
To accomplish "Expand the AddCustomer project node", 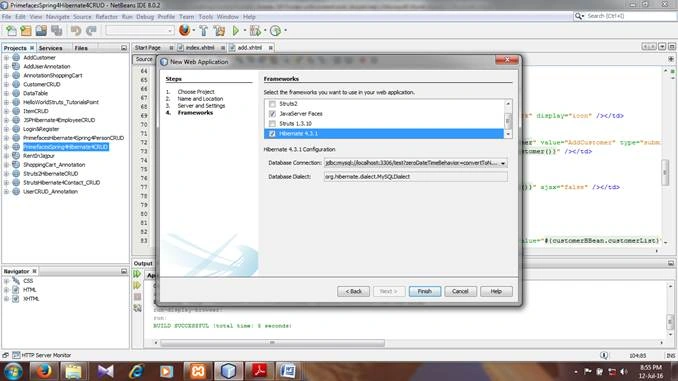I will tap(6, 58).
